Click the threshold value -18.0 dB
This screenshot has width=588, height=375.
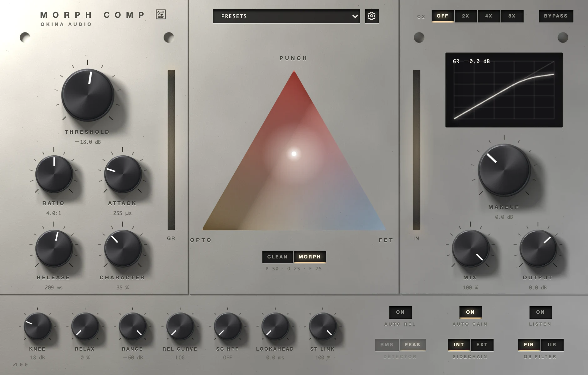click(88, 142)
